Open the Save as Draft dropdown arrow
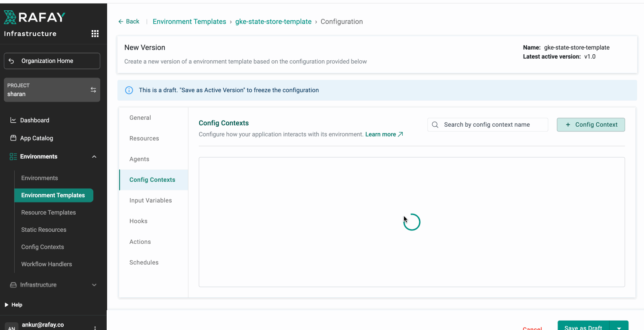This screenshot has height=330, width=644. (x=619, y=327)
